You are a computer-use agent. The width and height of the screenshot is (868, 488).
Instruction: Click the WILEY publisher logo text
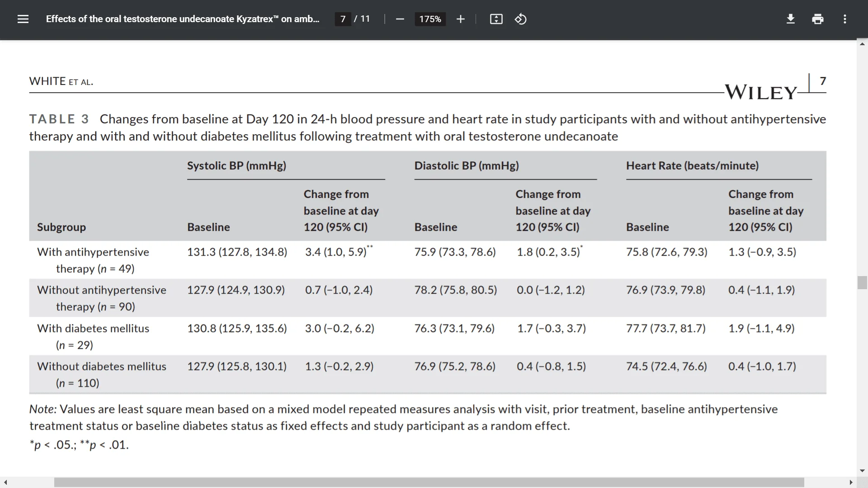point(760,92)
